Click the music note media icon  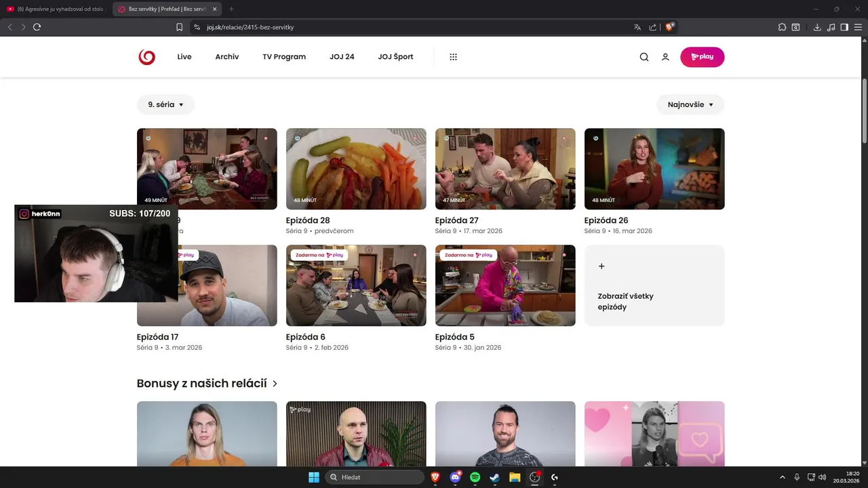pos(831,27)
